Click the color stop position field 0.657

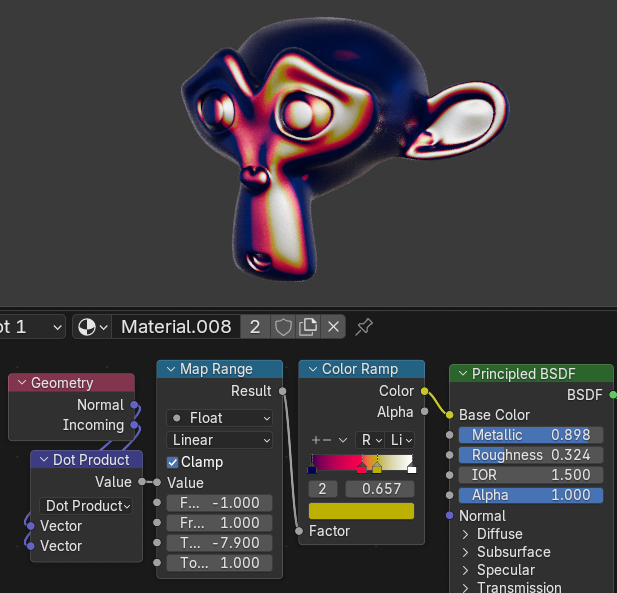[379, 489]
